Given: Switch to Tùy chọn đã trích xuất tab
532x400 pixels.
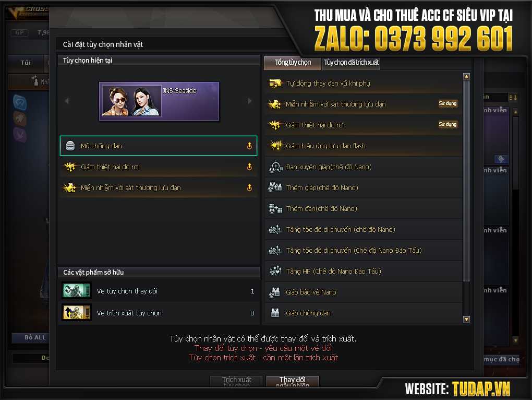Looking at the screenshot, I should 351,63.
